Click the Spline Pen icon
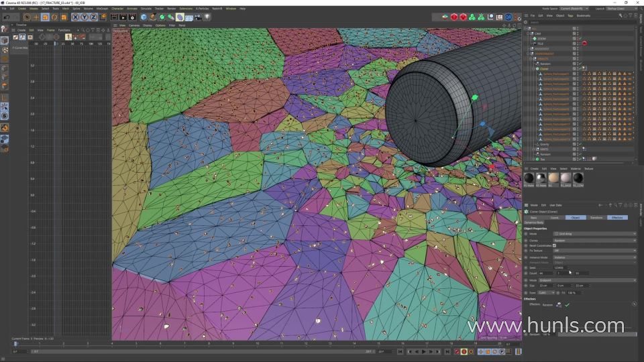 pos(153,17)
